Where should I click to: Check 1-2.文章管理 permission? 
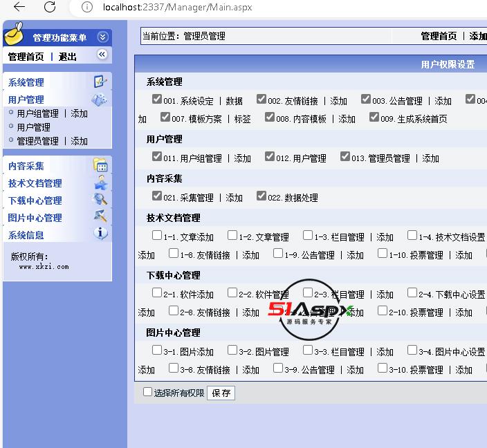(x=232, y=235)
